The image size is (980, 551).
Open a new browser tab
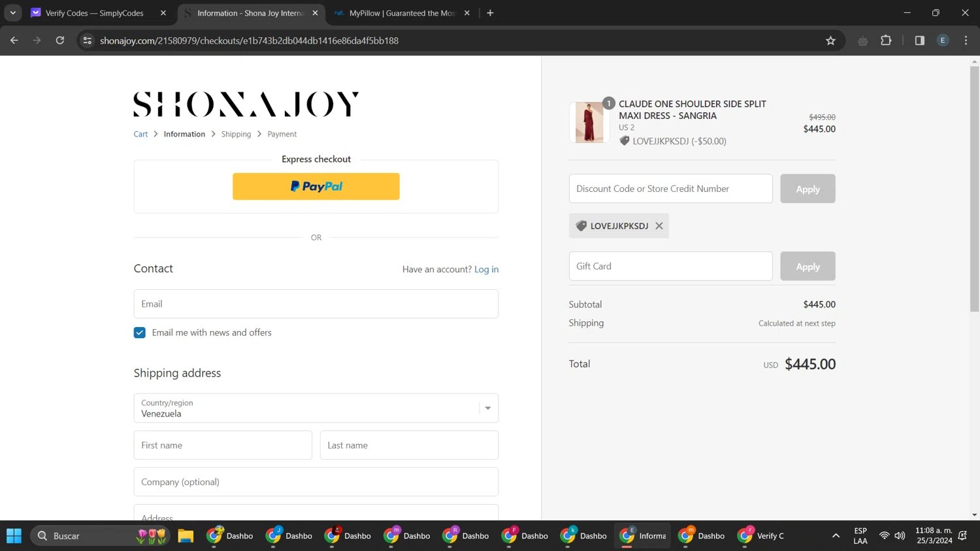tap(490, 13)
